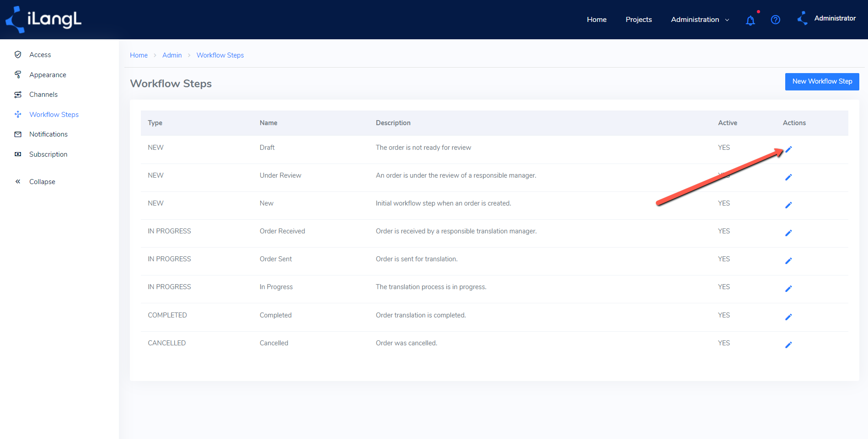Select the COMPLETED type cell
Viewport: 868px width, 439px height.
point(167,315)
